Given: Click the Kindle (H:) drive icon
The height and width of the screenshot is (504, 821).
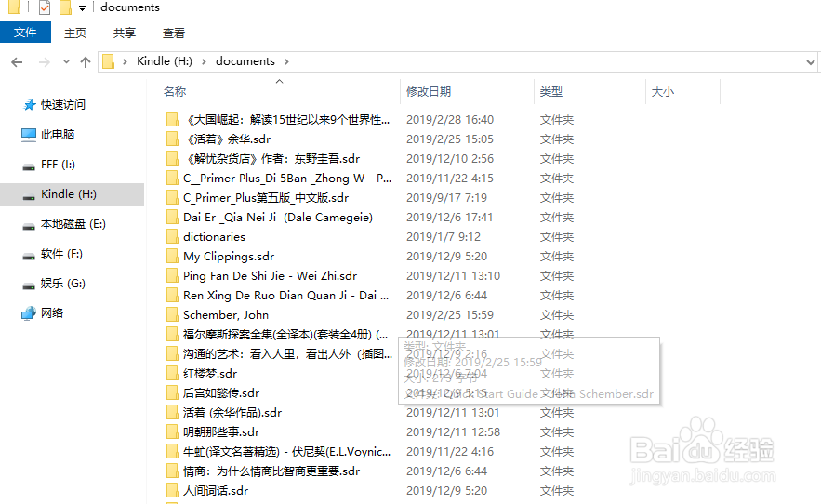Looking at the screenshot, I should (x=29, y=197).
